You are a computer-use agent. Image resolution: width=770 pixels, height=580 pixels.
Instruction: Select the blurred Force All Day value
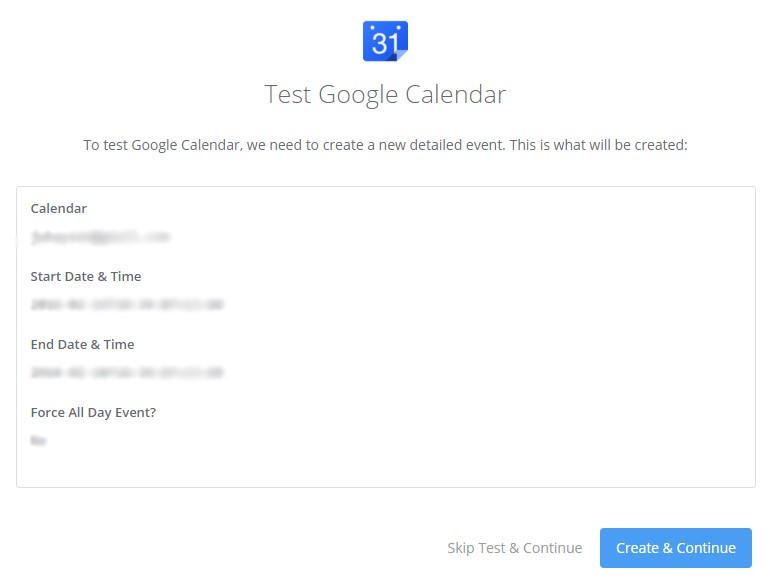38,440
